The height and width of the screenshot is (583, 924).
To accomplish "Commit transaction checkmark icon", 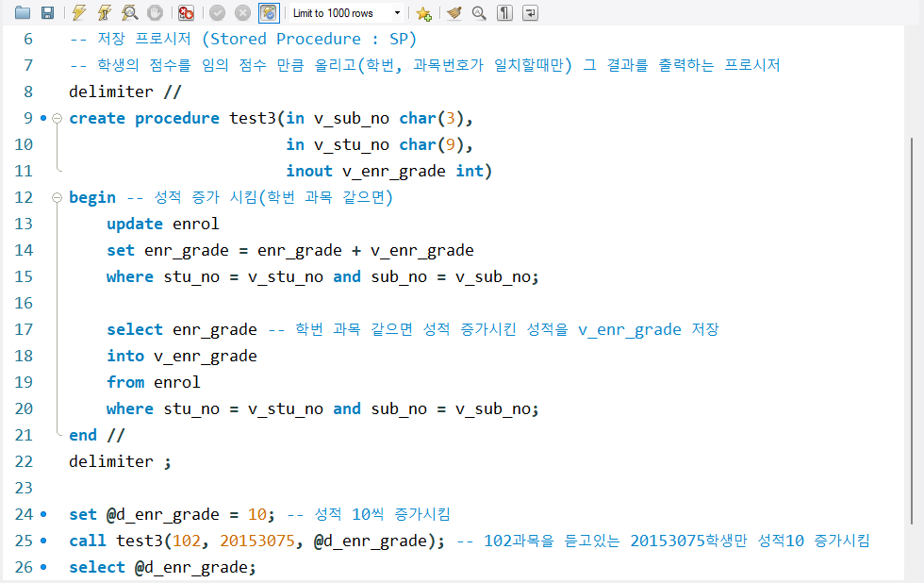I will pos(218,12).
